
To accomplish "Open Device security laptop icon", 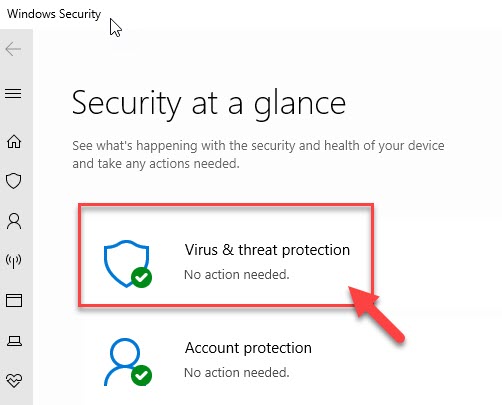I will [14, 341].
